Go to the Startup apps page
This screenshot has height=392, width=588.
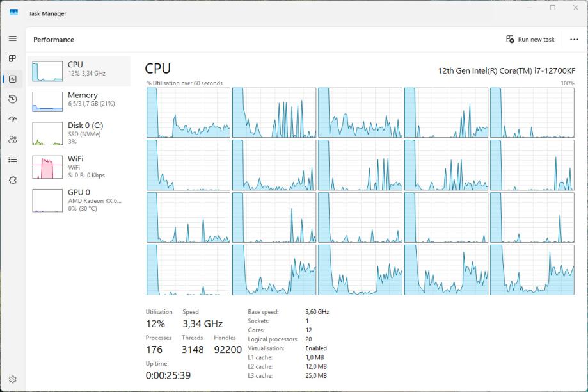coord(12,119)
